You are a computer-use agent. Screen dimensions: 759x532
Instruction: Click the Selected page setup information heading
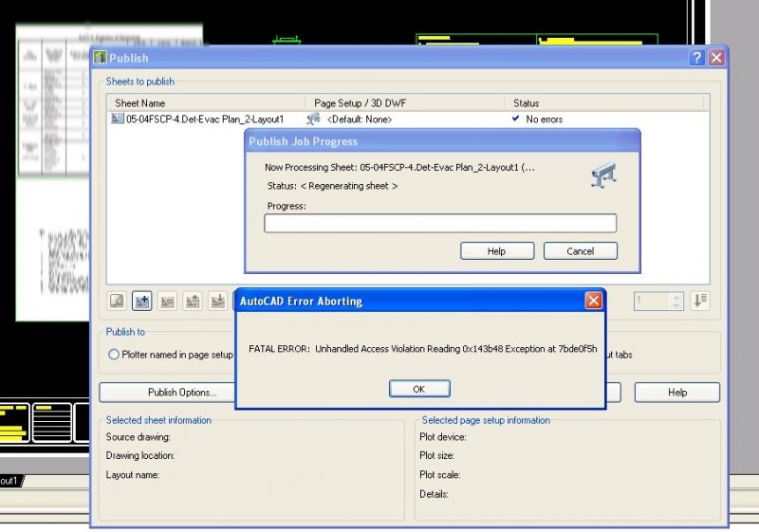pyautogui.click(x=486, y=420)
